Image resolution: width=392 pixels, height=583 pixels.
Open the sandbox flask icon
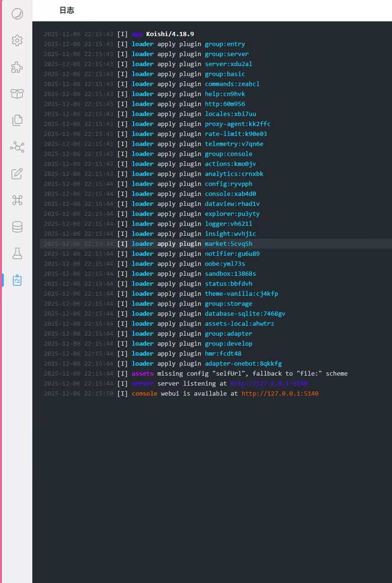pos(17,253)
